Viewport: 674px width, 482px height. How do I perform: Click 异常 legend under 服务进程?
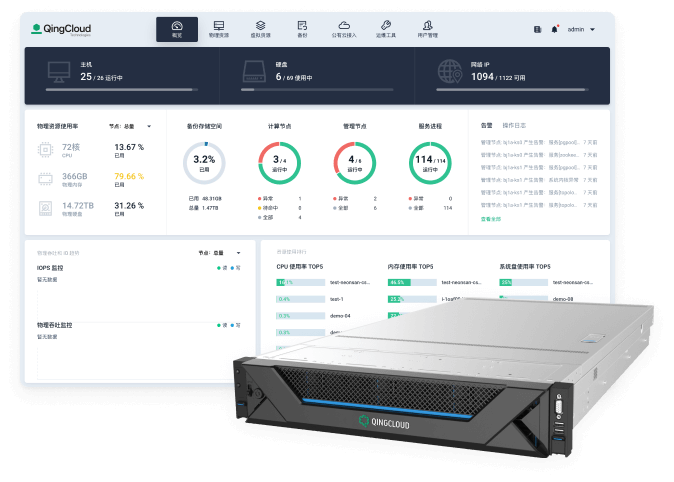[x=416, y=199]
